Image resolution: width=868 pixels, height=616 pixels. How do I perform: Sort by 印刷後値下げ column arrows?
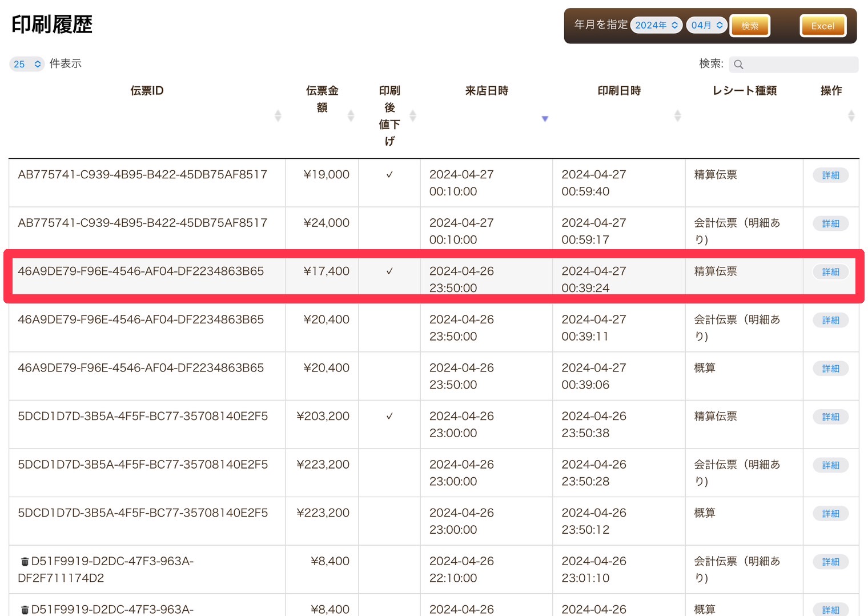pos(412,116)
